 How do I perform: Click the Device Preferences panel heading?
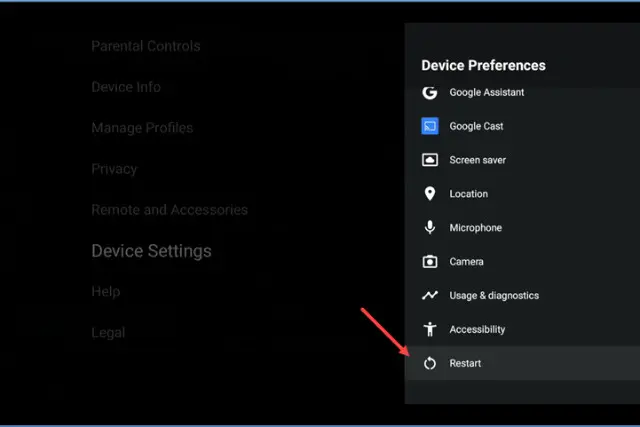point(483,65)
